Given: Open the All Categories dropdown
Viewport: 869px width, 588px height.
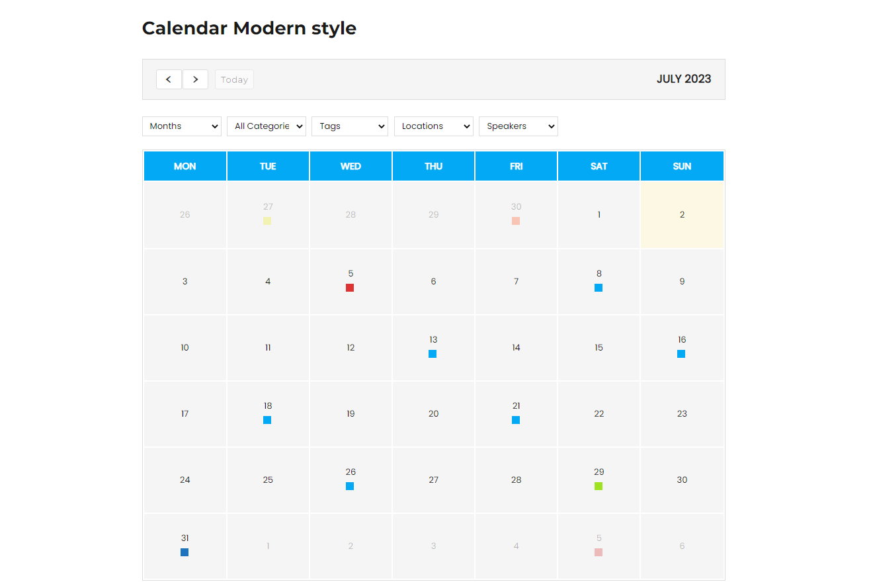Looking at the screenshot, I should coord(267,126).
